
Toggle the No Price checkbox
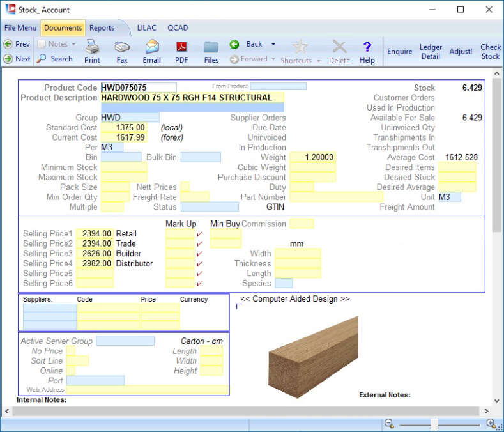71,351
